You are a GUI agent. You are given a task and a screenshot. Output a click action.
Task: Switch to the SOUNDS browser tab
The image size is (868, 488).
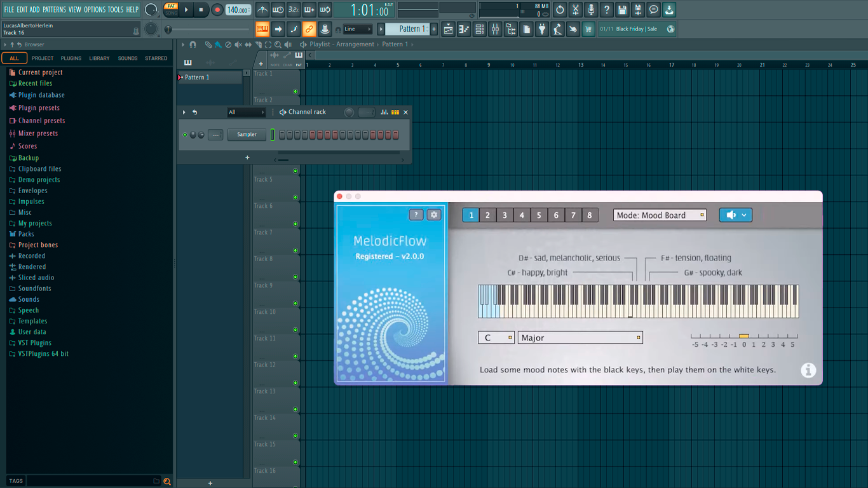click(x=128, y=58)
